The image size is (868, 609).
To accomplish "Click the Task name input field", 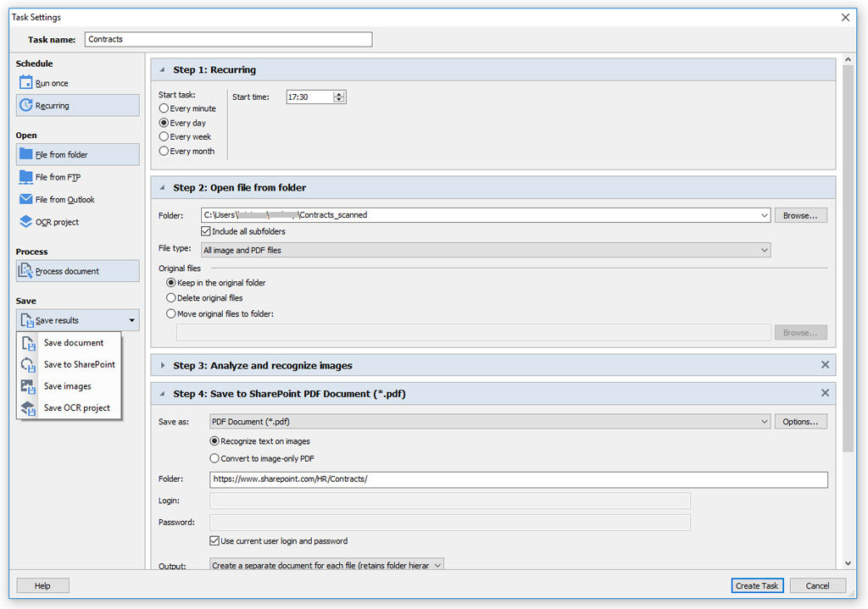I will 228,40.
